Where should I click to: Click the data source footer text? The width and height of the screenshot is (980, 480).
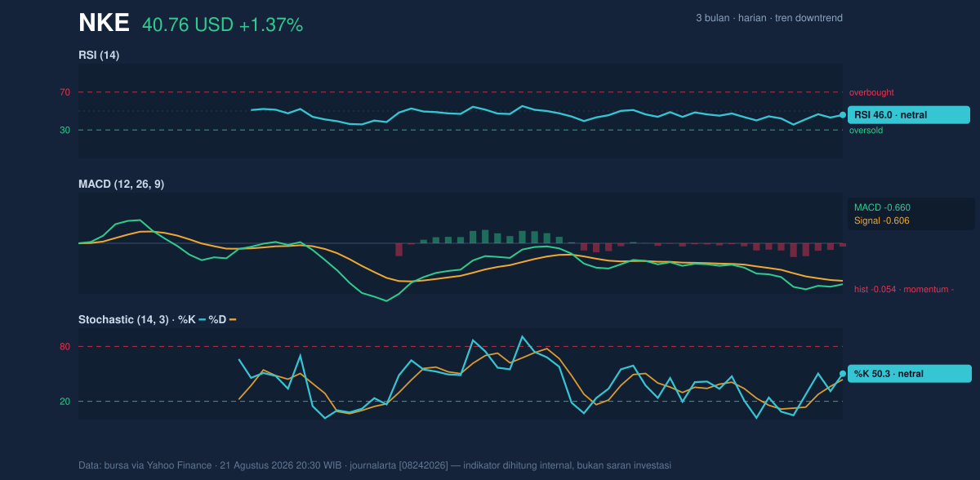click(375, 465)
